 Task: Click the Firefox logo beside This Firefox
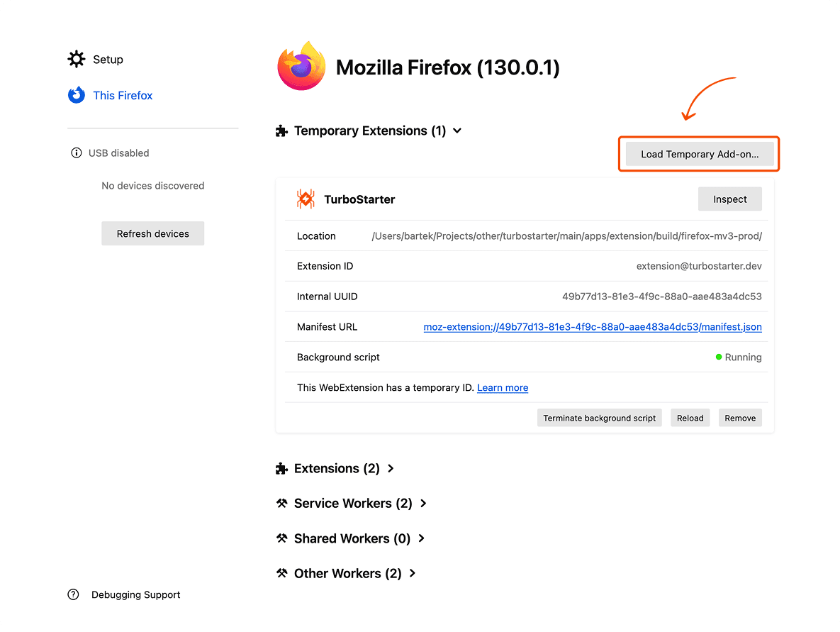coord(76,95)
